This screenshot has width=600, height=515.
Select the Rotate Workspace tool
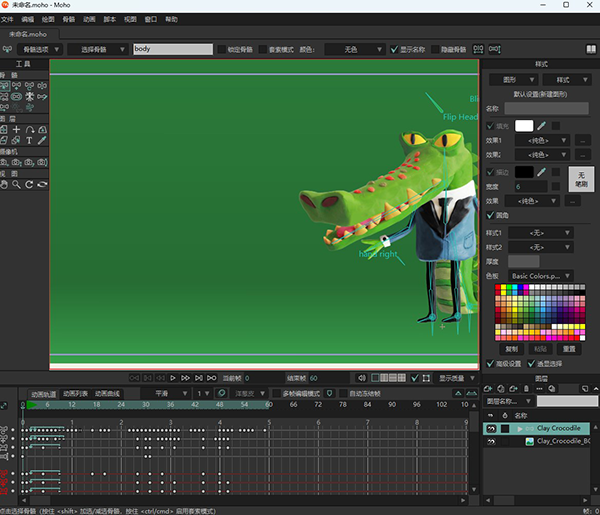coord(29,184)
